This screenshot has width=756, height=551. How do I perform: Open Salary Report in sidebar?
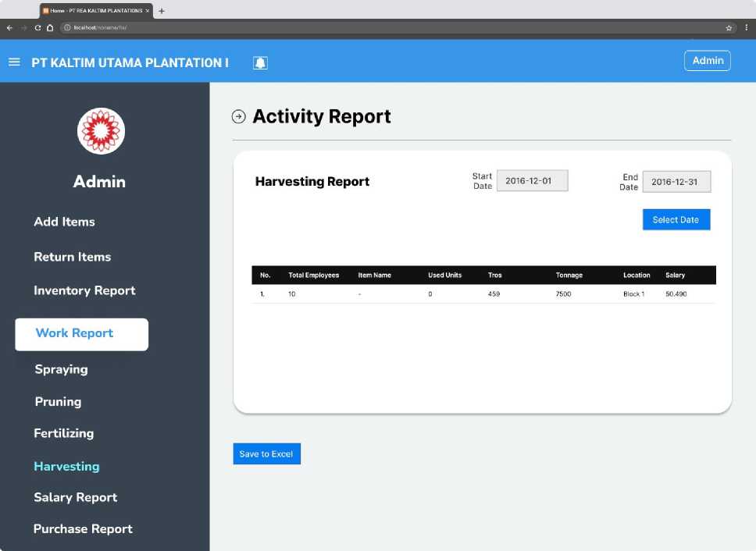point(75,497)
